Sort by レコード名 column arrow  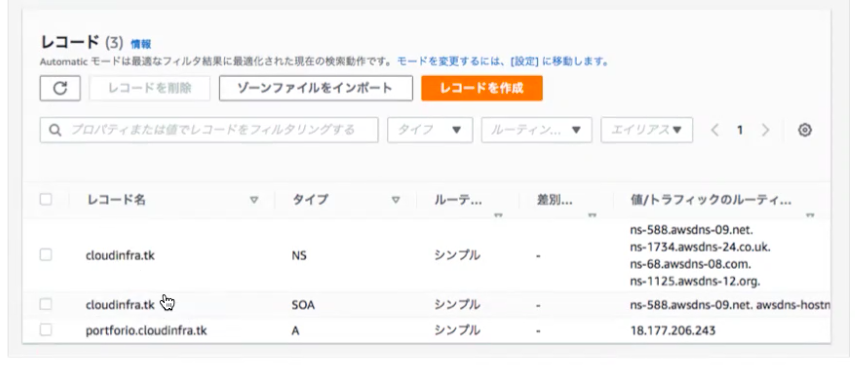[x=254, y=200]
